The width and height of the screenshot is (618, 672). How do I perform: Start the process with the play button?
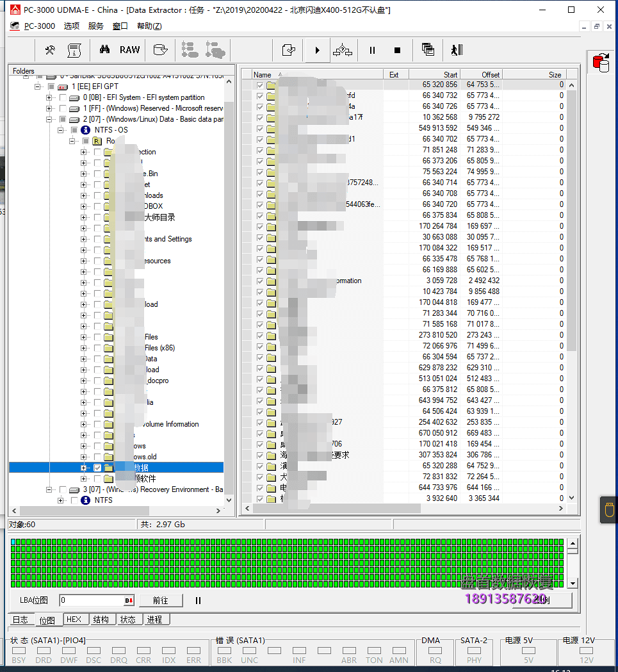317,50
